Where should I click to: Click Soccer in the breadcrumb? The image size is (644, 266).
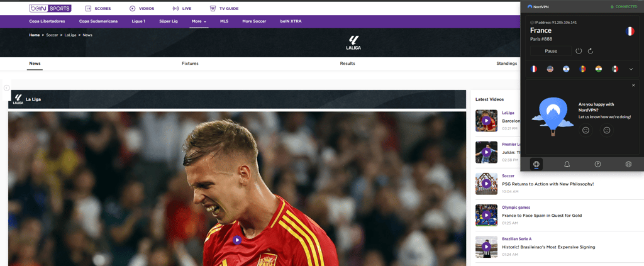click(52, 35)
